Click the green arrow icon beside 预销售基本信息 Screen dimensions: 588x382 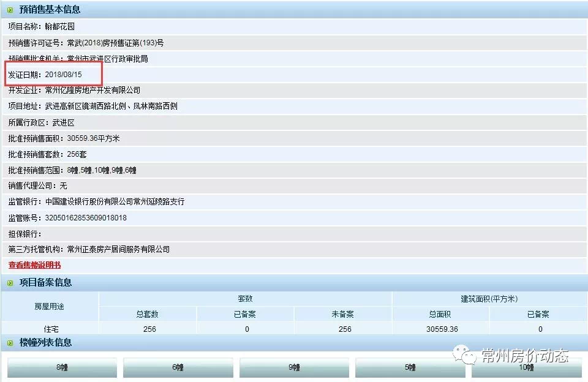coord(10,10)
